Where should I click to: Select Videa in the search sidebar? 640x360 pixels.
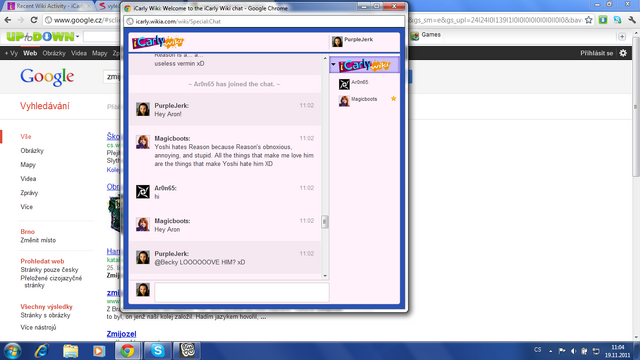pos(28,179)
